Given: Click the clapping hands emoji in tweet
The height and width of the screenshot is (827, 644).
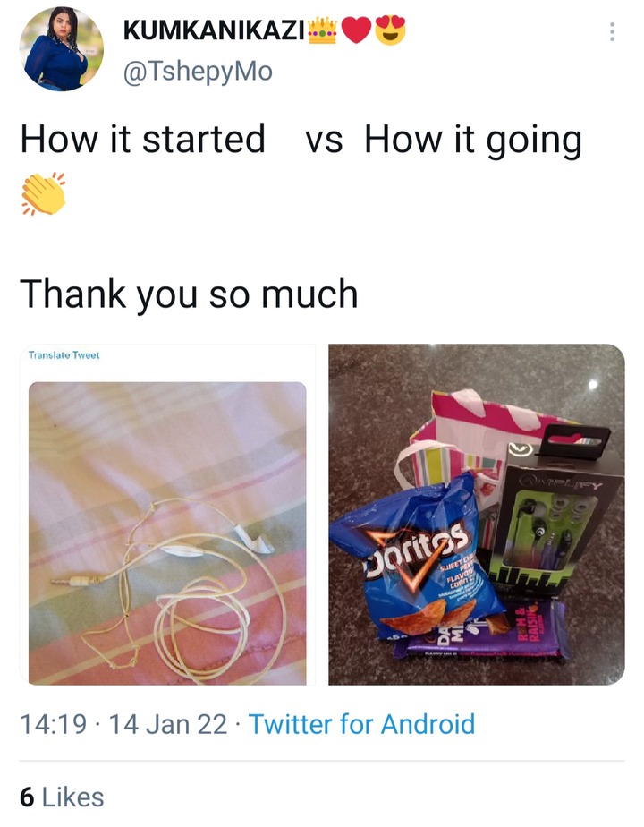Looking at the screenshot, I should point(43,193).
